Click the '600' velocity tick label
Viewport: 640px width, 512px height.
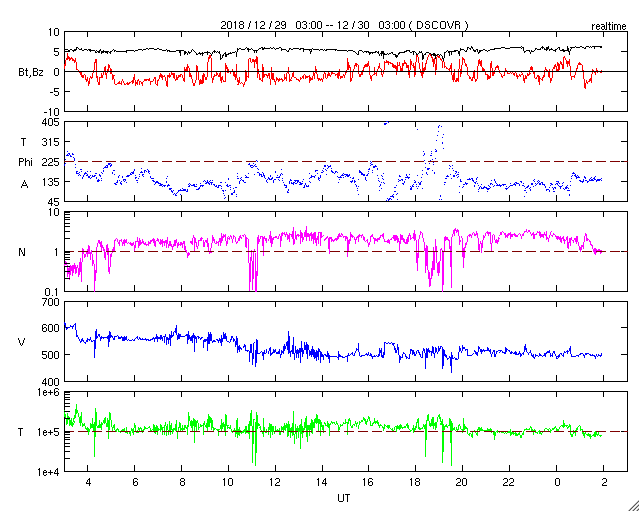(51, 329)
